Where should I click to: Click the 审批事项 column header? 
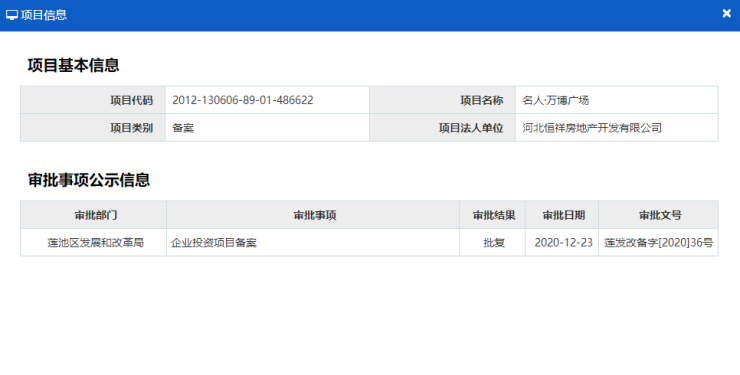pos(313,215)
